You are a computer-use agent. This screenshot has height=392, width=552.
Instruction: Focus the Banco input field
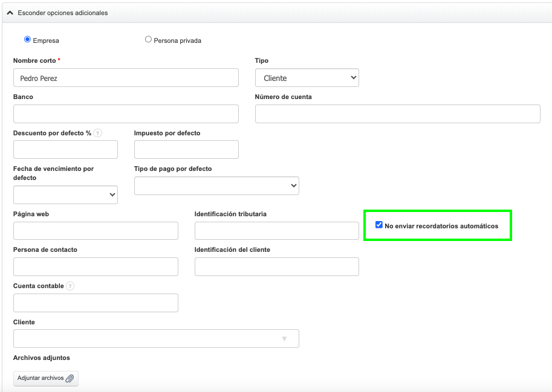point(126,114)
